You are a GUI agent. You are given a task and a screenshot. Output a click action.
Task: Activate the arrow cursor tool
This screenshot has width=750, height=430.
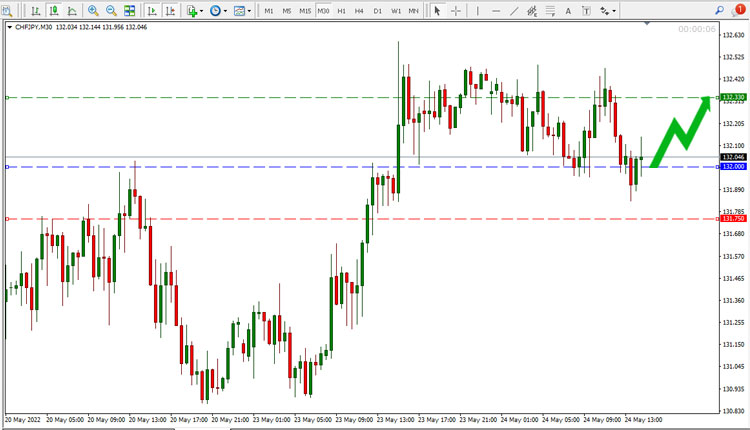click(437, 11)
